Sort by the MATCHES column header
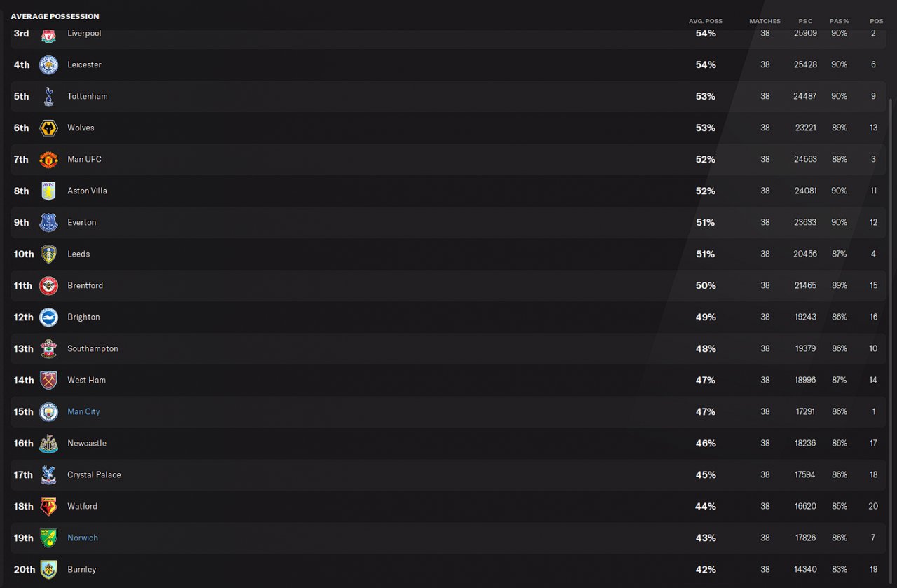The height and width of the screenshot is (588, 897). [765, 21]
